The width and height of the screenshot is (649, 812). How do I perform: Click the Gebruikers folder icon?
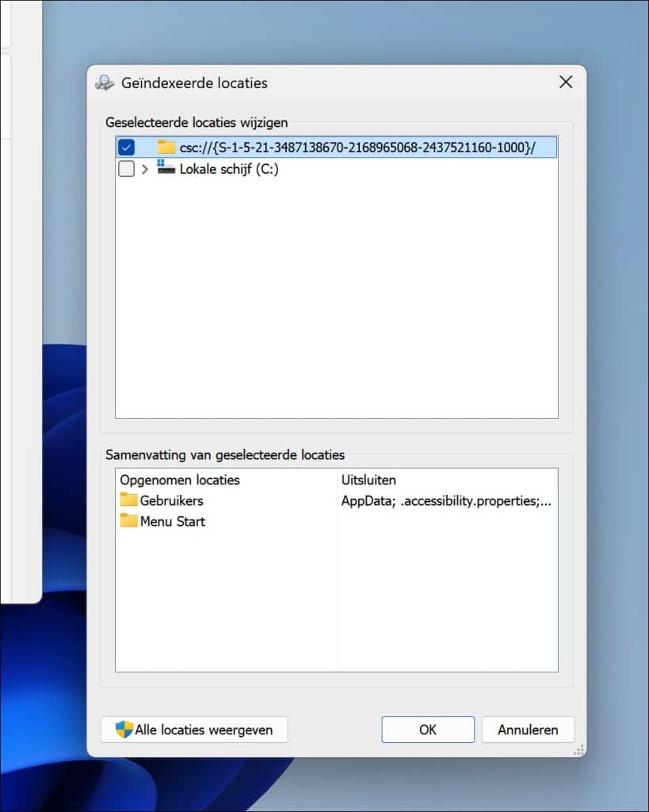tap(128, 500)
